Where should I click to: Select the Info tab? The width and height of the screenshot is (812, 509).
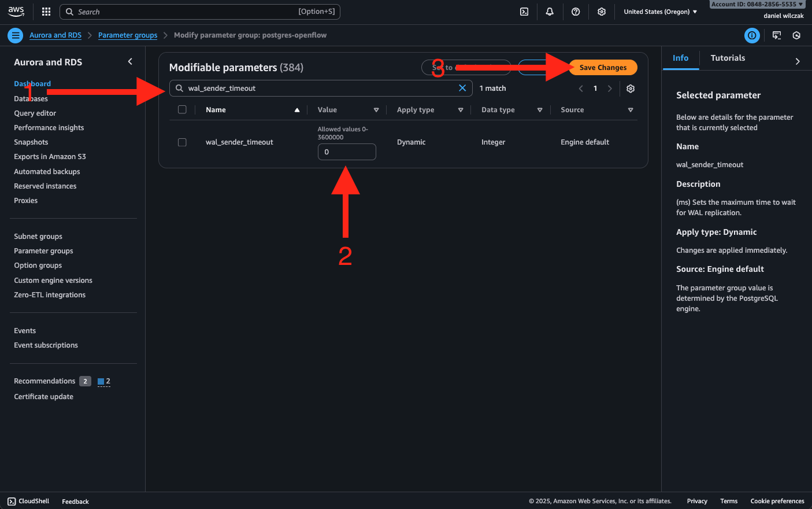(x=680, y=58)
